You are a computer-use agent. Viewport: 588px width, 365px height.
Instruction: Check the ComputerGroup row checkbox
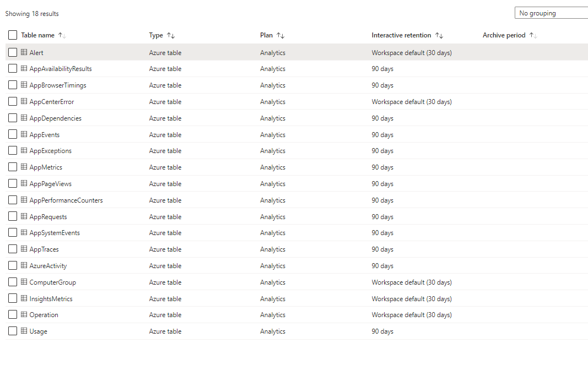[13, 282]
